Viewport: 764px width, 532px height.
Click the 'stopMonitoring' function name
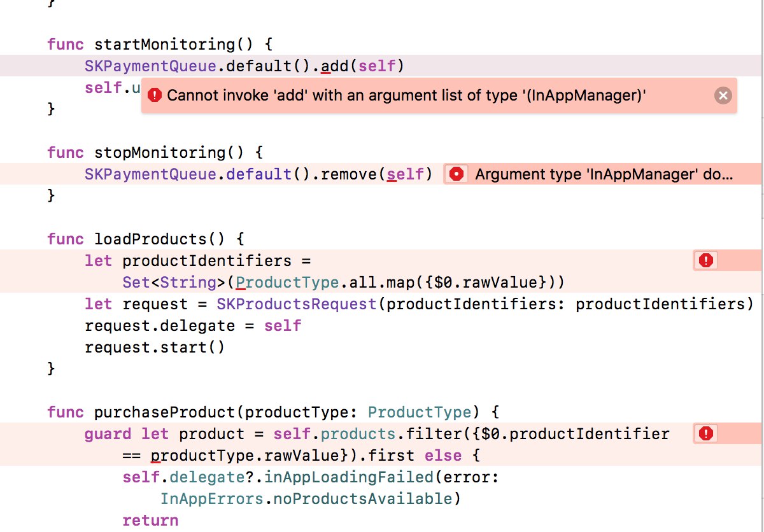coord(160,153)
